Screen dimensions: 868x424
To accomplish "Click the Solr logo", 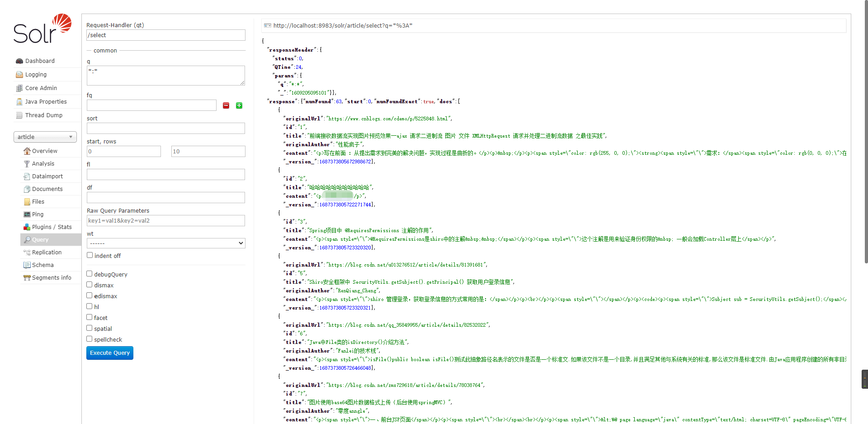I will point(42,29).
